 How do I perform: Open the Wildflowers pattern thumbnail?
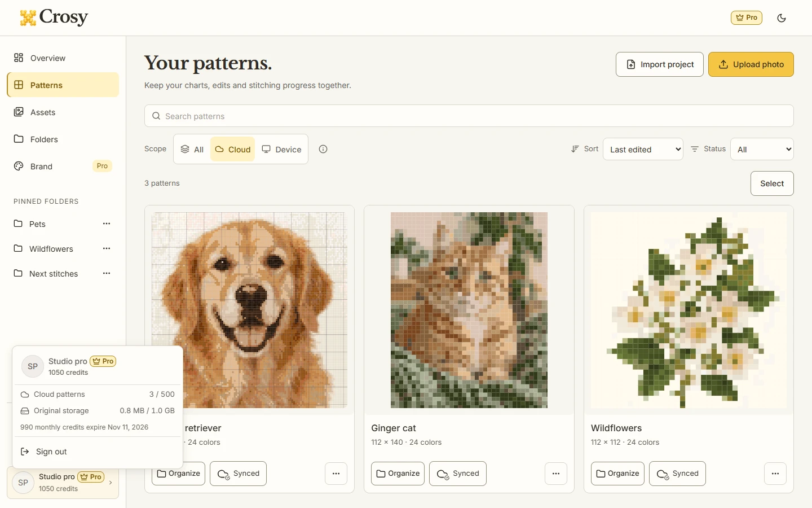[689, 310]
